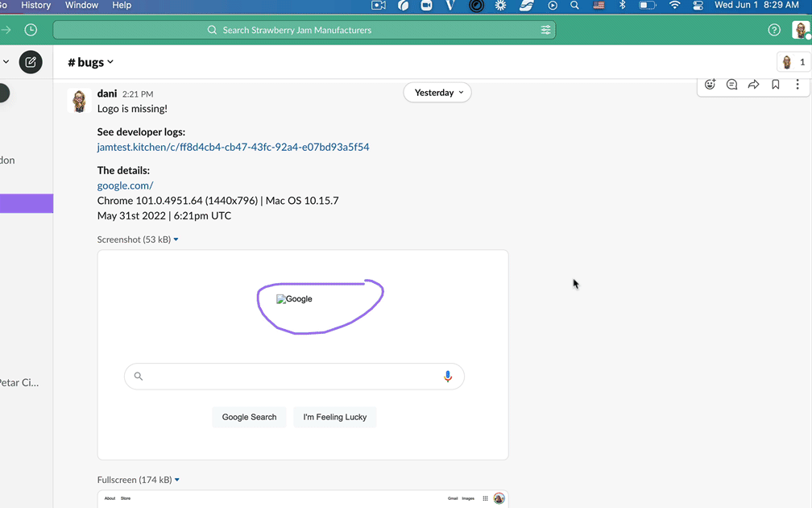
Task: View the channel members count button
Action: pos(794,62)
